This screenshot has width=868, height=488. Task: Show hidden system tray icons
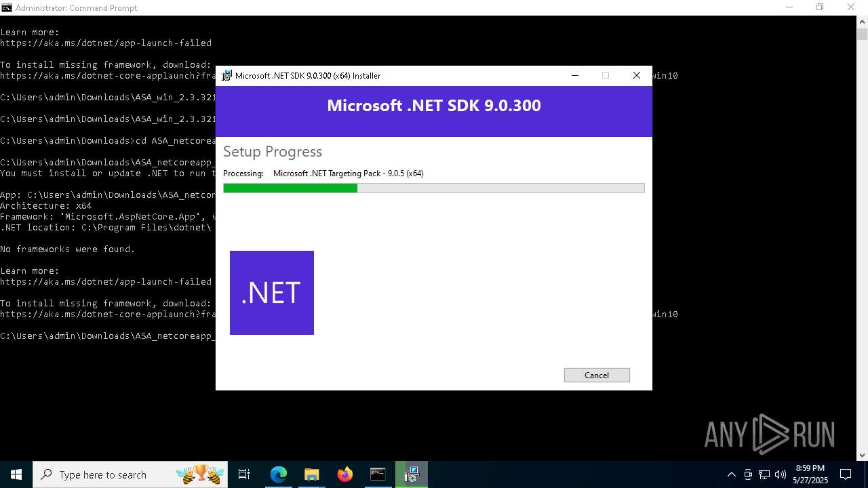click(x=731, y=474)
